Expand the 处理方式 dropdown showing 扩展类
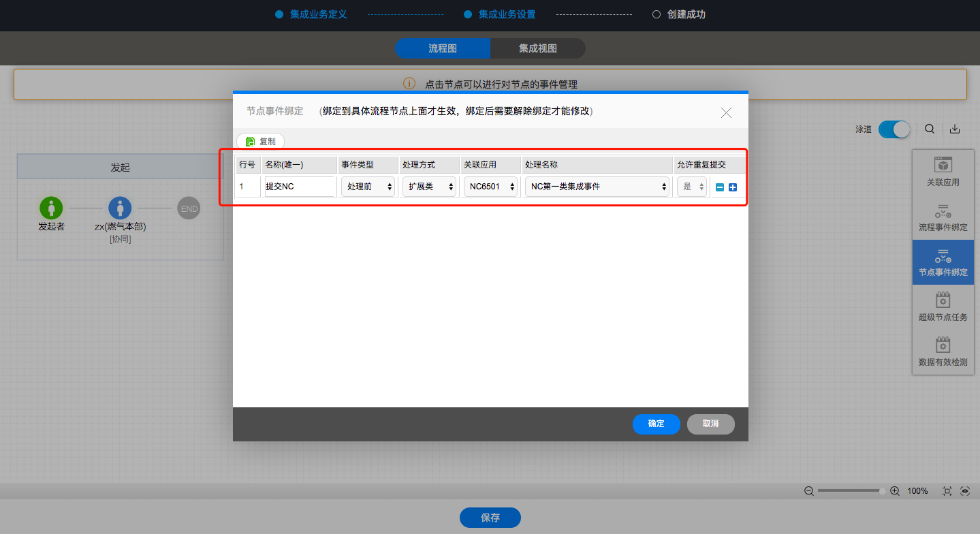Image resolution: width=980 pixels, height=534 pixels. point(429,187)
